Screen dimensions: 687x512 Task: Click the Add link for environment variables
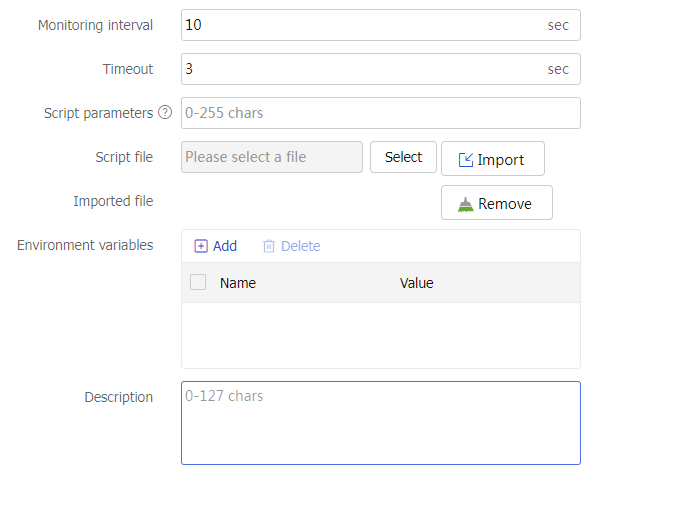[225, 246]
